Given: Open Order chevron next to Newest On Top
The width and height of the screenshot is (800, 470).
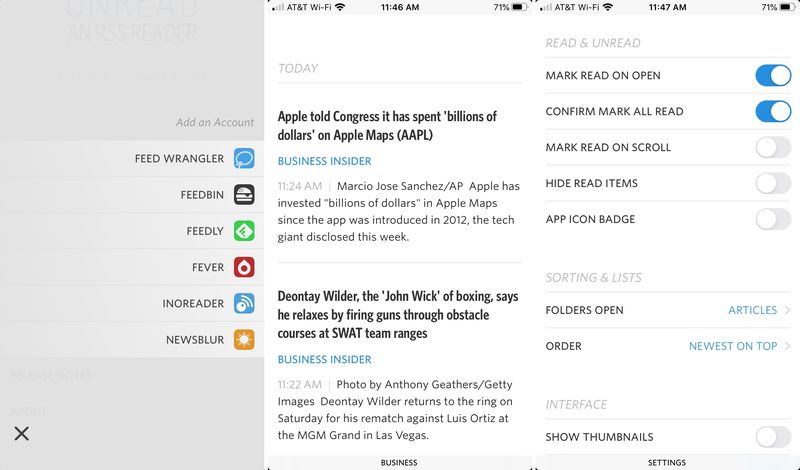Looking at the screenshot, I should [788, 346].
